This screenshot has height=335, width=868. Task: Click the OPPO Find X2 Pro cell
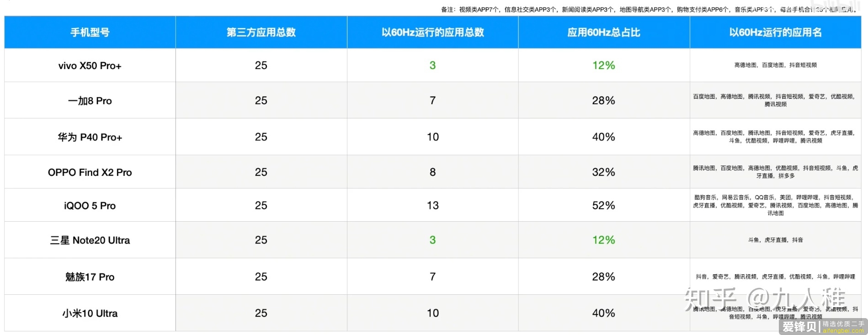tap(90, 172)
